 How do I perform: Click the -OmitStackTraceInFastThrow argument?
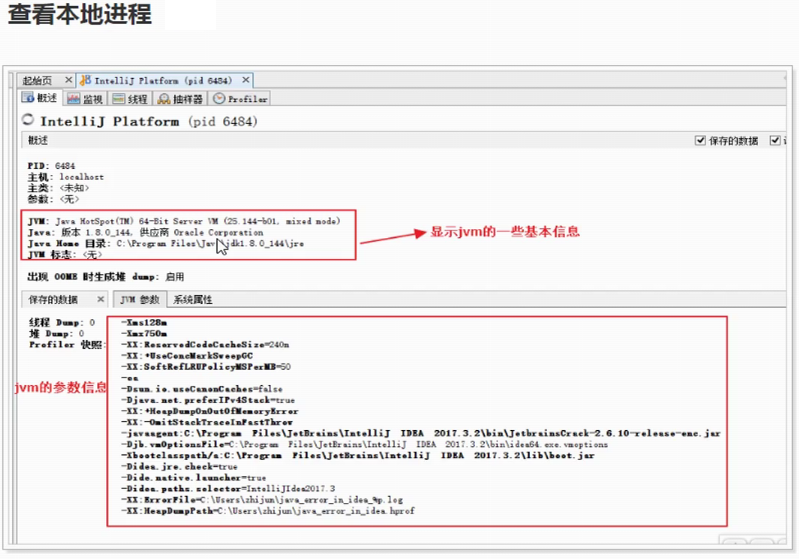click(x=207, y=422)
